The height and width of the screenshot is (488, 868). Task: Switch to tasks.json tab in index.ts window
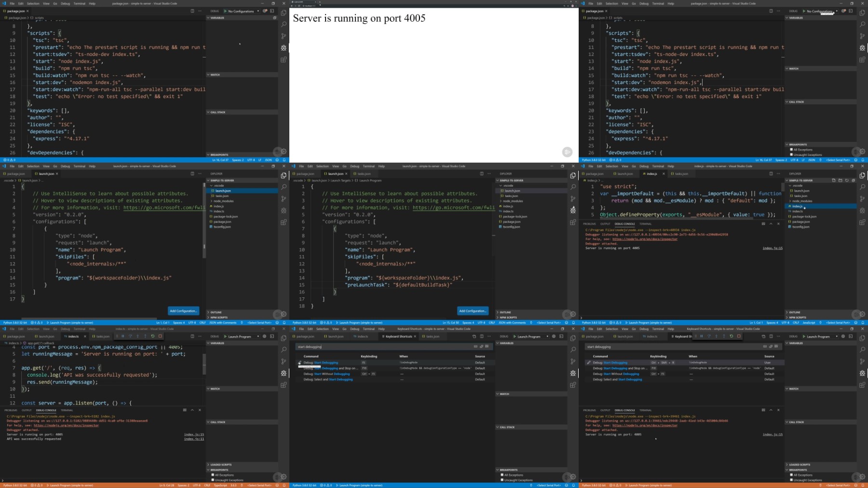point(101,336)
